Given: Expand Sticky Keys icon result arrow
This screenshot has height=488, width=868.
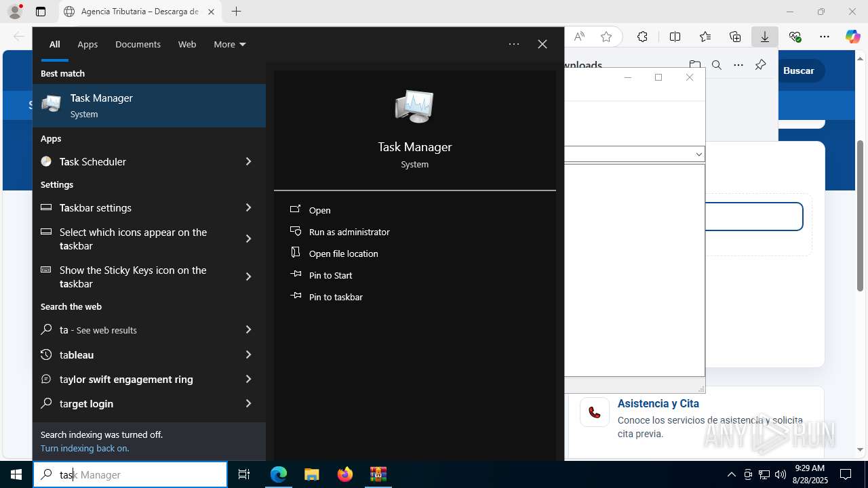Looking at the screenshot, I should tap(248, 277).
